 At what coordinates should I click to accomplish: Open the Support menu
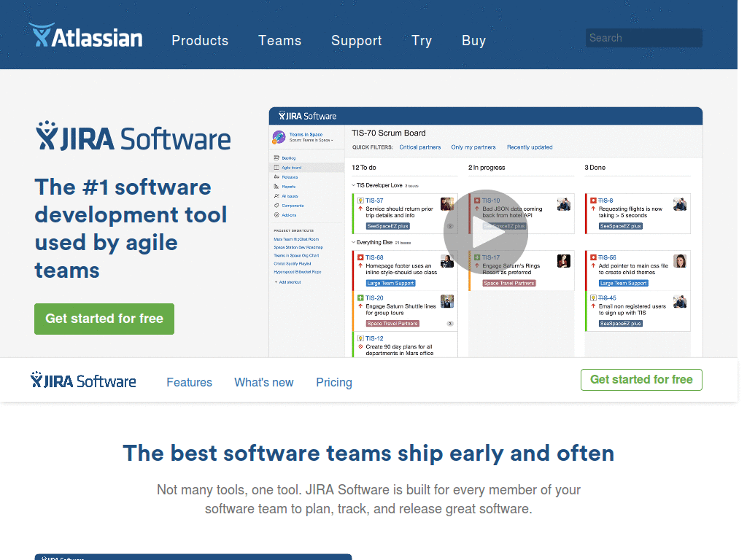[356, 41]
